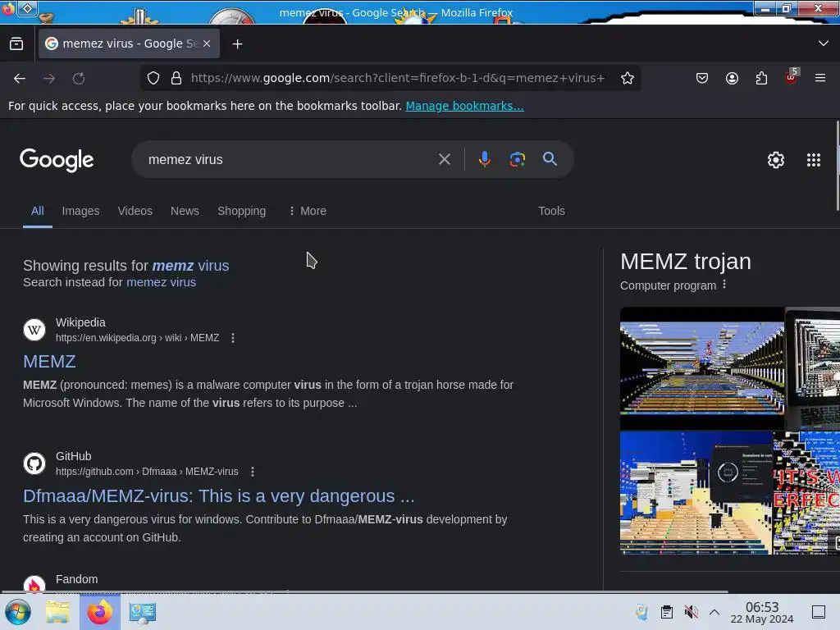The image size is (840, 630).
Task: Open the Extensions puzzle icon
Action: (x=761, y=78)
